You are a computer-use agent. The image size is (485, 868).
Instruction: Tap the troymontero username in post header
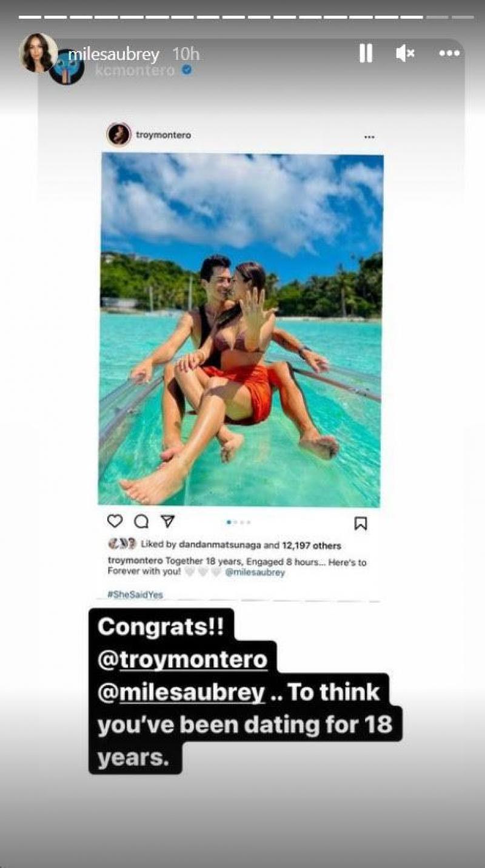point(164,135)
